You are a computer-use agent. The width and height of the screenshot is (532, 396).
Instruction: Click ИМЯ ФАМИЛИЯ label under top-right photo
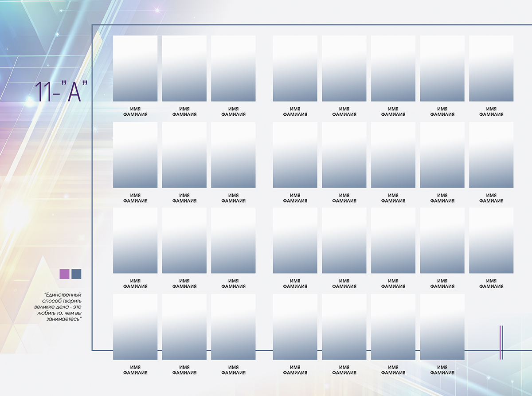pos(491,112)
